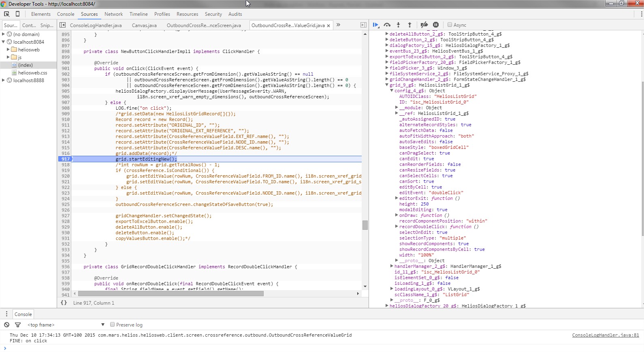This screenshot has height=352, width=644.
Task: Pretty print source with curly braces button
Action: (x=64, y=303)
